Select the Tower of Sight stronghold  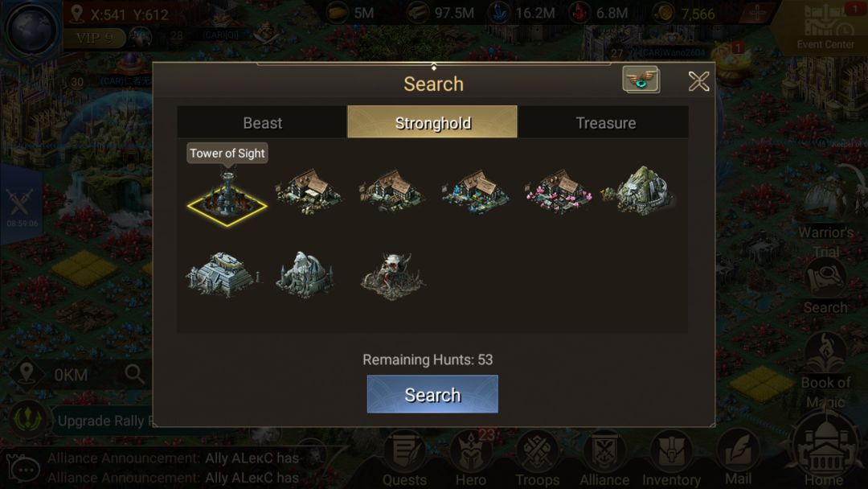(227, 195)
